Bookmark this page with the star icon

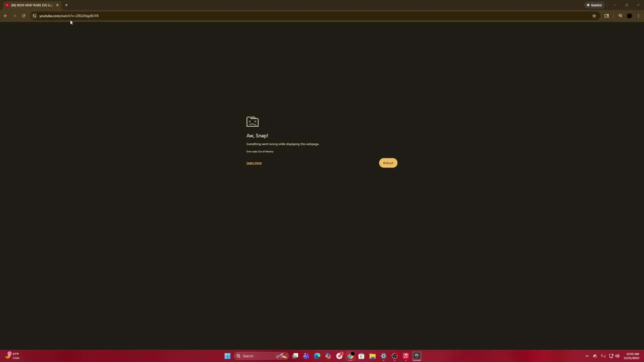[x=594, y=16]
